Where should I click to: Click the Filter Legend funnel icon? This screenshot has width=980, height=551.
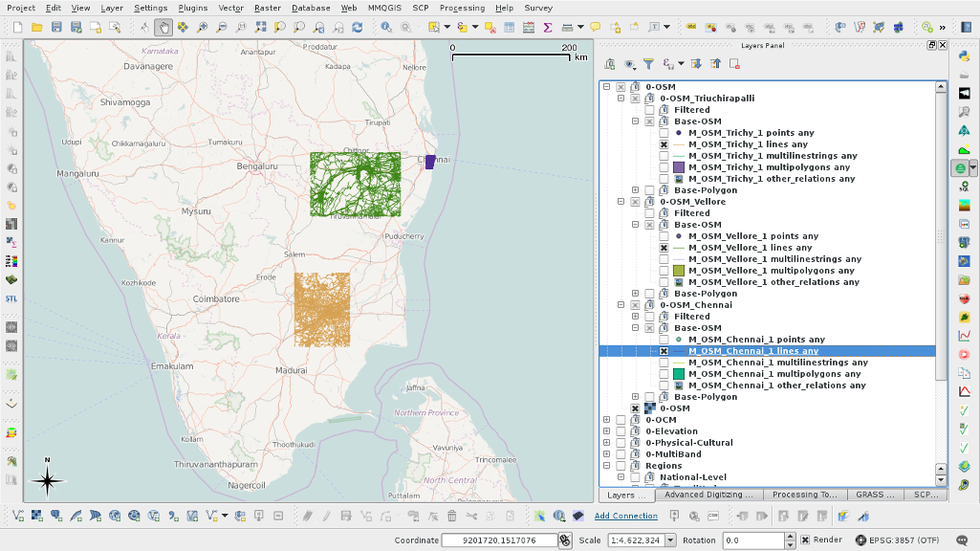(648, 64)
